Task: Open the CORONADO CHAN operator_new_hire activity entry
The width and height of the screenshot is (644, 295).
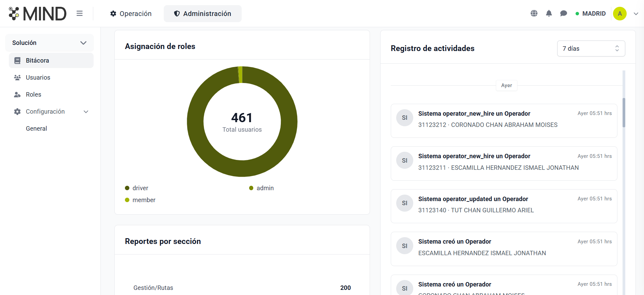Action: 504,121
